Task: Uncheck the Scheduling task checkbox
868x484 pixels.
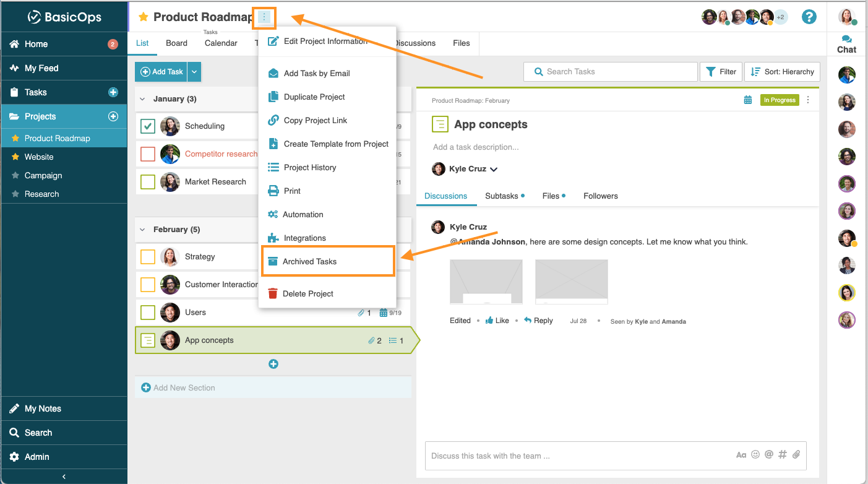Action: click(148, 126)
